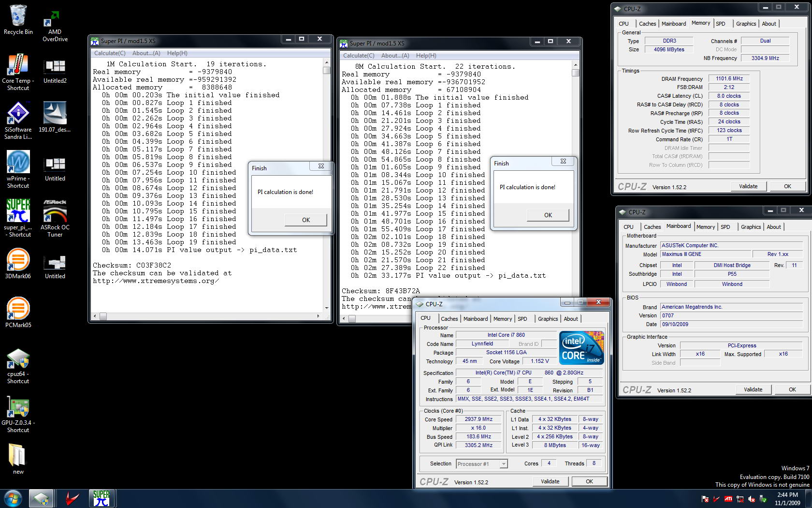Click Validate in the Mainboard CPU-Z window
The height and width of the screenshot is (508, 812).
click(x=753, y=389)
